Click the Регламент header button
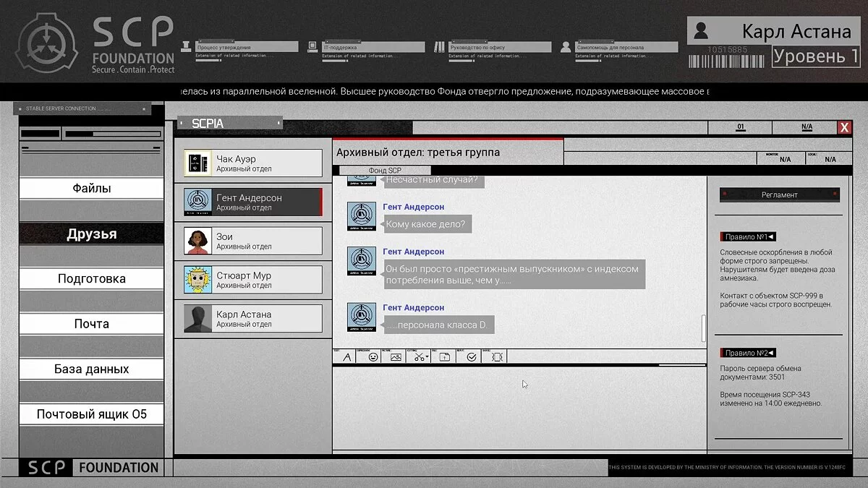The height and width of the screenshot is (488, 868). pyautogui.click(x=779, y=194)
